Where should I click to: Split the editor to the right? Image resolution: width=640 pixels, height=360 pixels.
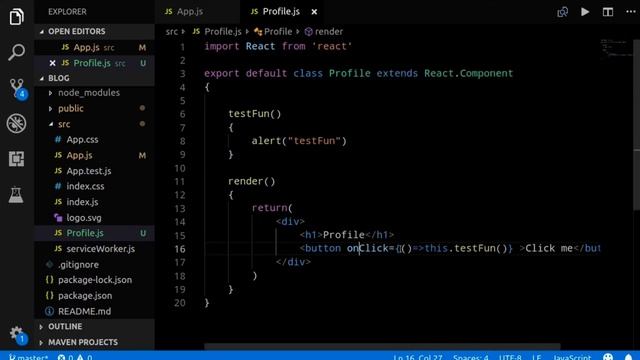tap(608, 12)
